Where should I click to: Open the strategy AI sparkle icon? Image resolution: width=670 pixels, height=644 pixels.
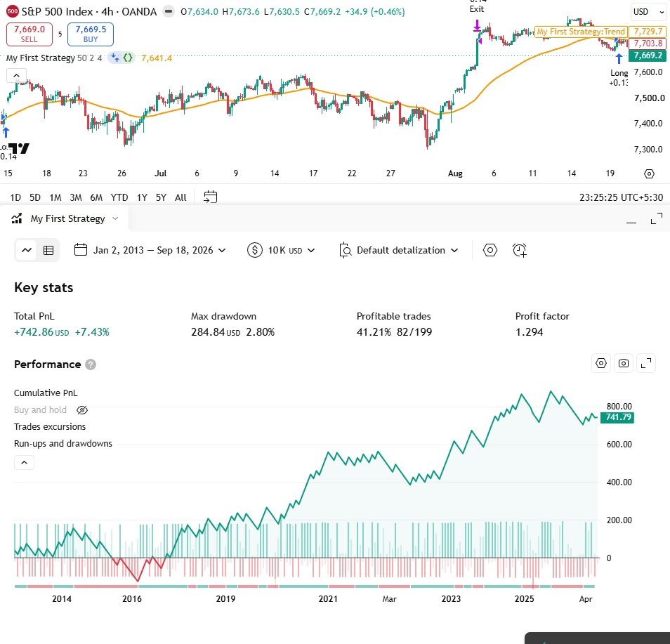(x=114, y=58)
